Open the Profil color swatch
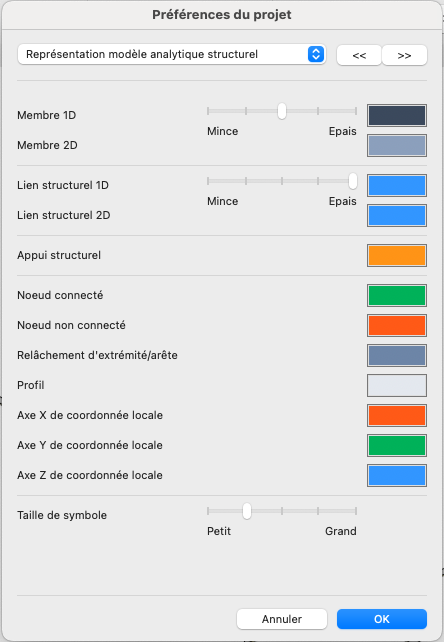The height and width of the screenshot is (642, 444). click(x=396, y=385)
